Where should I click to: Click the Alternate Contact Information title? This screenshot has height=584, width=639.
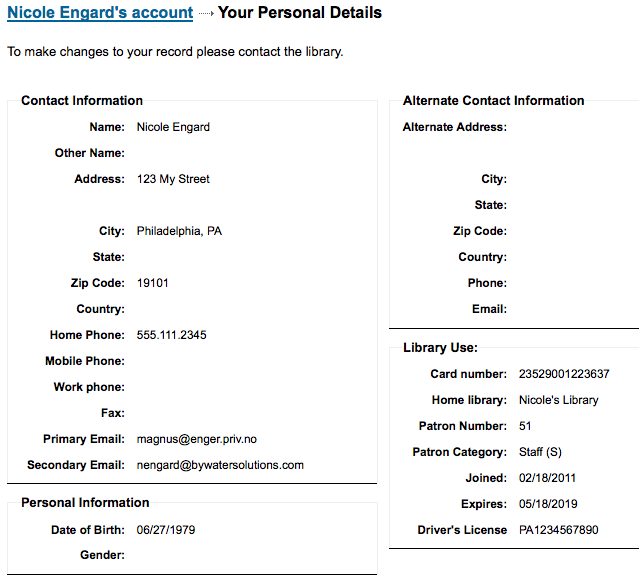pos(494,101)
